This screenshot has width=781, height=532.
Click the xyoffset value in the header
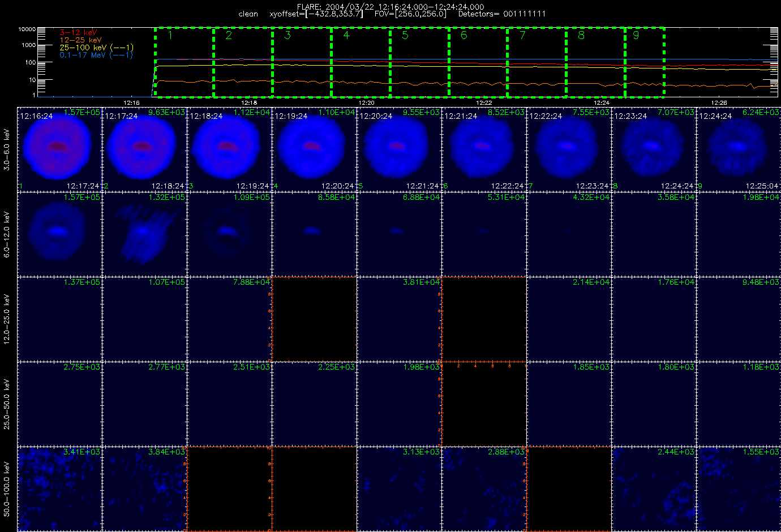click(x=316, y=14)
